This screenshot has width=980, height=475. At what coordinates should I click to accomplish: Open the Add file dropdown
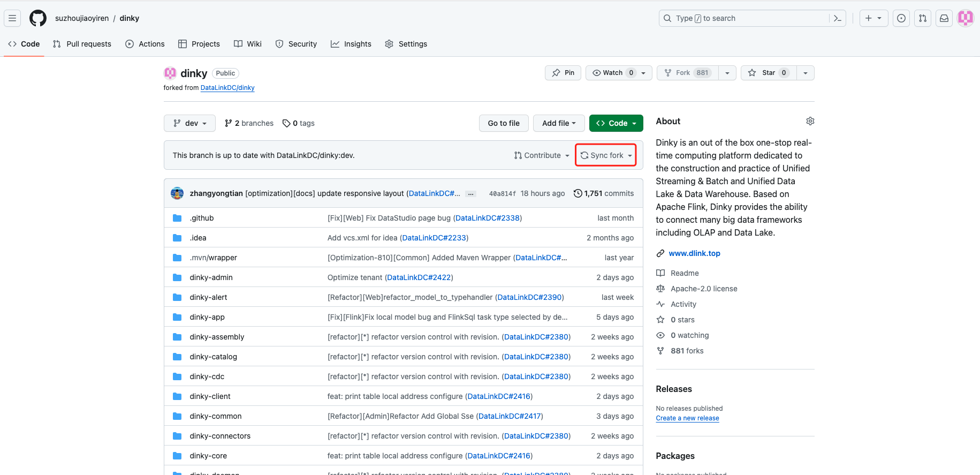(559, 123)
